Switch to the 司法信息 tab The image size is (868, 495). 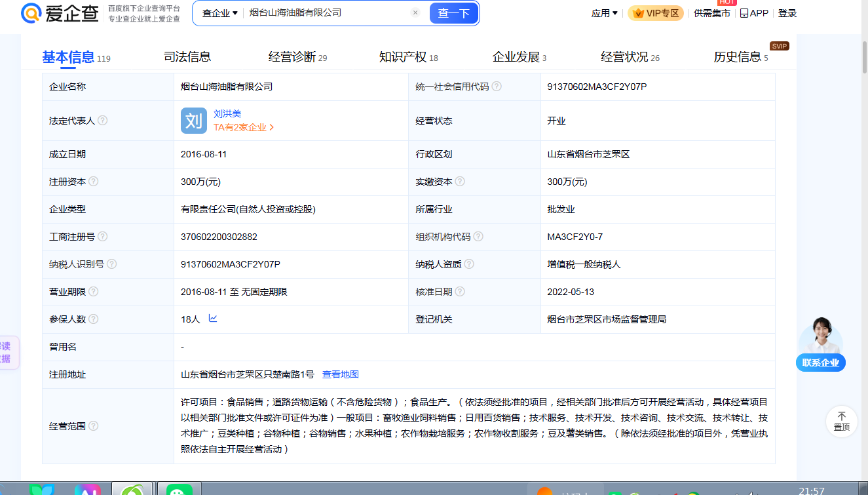click(x=187, y=57)
